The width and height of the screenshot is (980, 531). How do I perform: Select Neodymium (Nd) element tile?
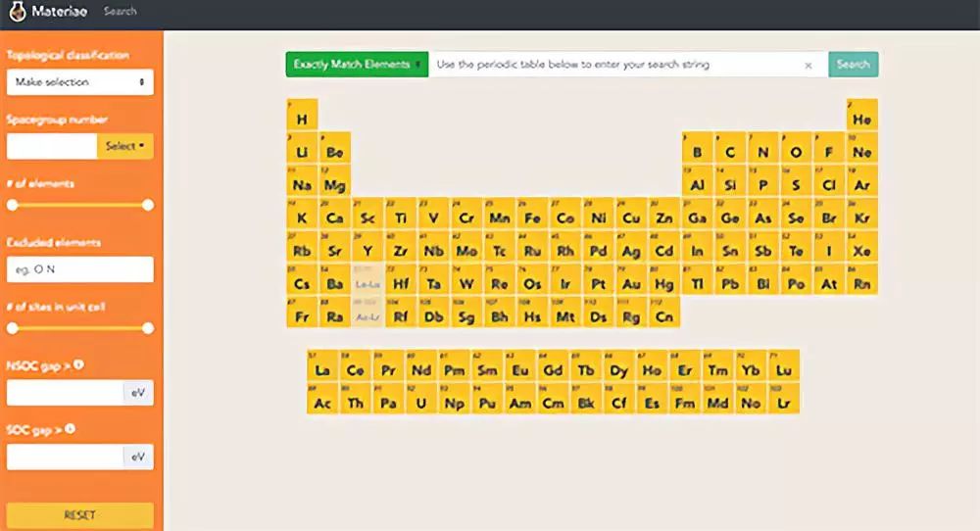[420, 365]
